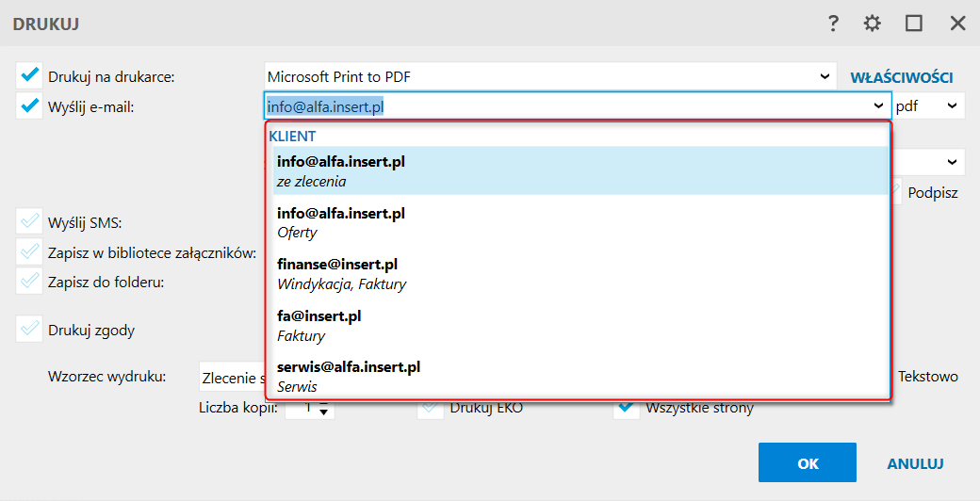Open the help question mark icon
Screen dimensions: 980x501
point(832,24)
